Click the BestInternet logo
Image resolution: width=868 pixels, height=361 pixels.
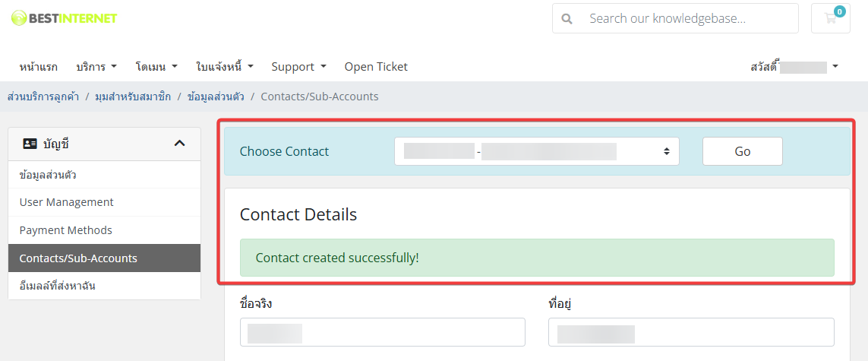[65, 18]
